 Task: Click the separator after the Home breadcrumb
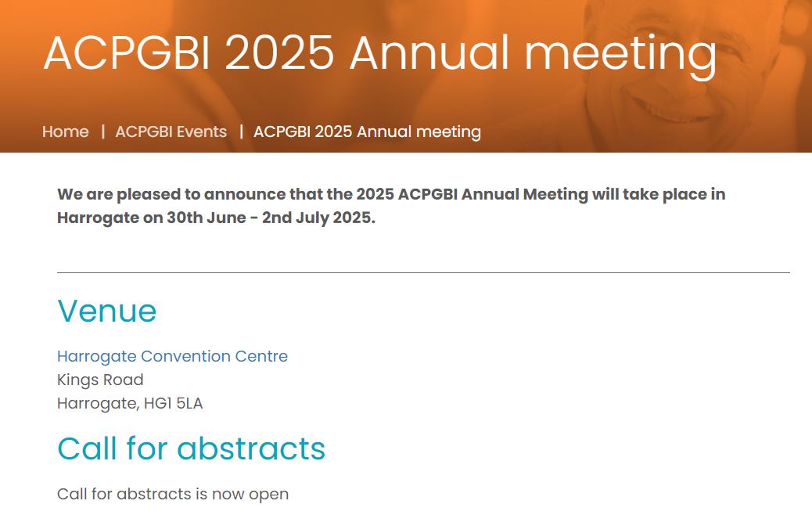(102, 131)
